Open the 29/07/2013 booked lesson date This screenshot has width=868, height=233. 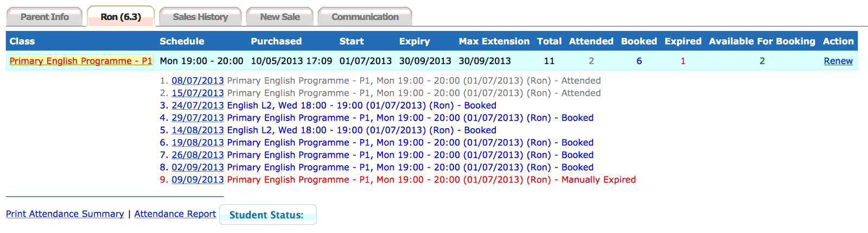[x=197, y=118]
